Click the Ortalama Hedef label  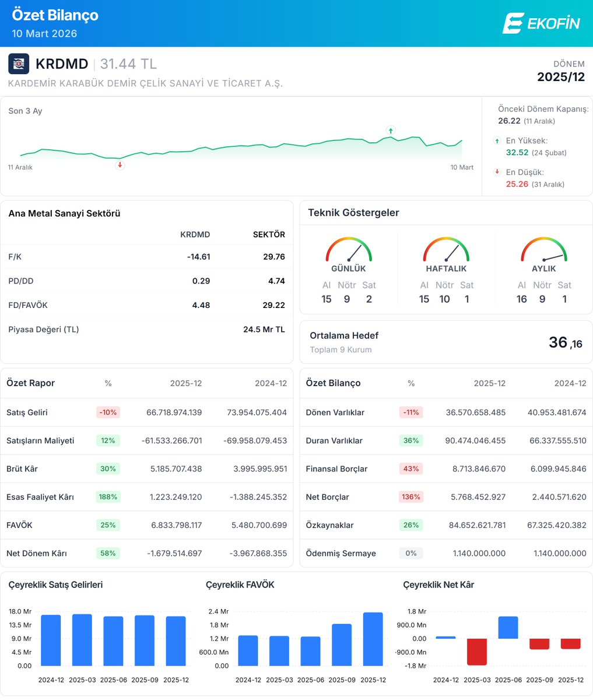point(344,335)
